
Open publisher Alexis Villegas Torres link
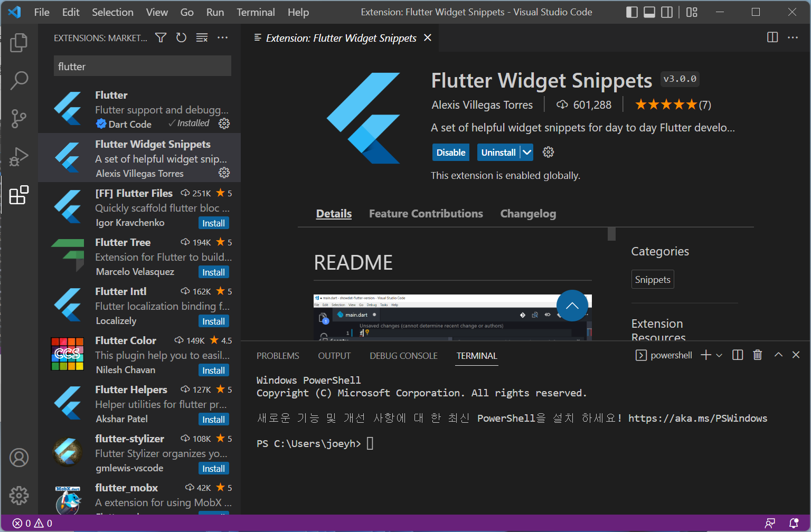[x=482, y=104]
